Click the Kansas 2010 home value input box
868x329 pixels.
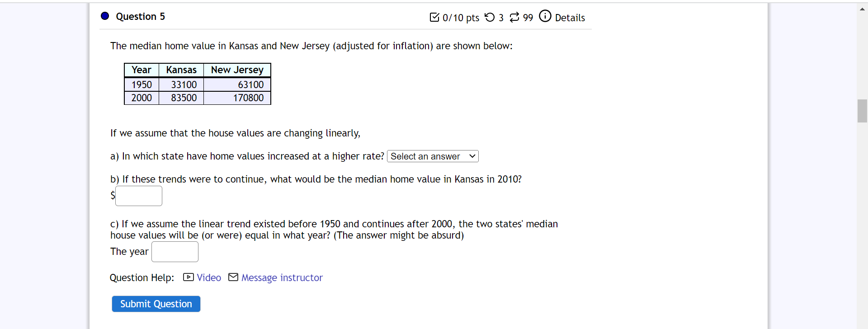click(x=138, y=196)
